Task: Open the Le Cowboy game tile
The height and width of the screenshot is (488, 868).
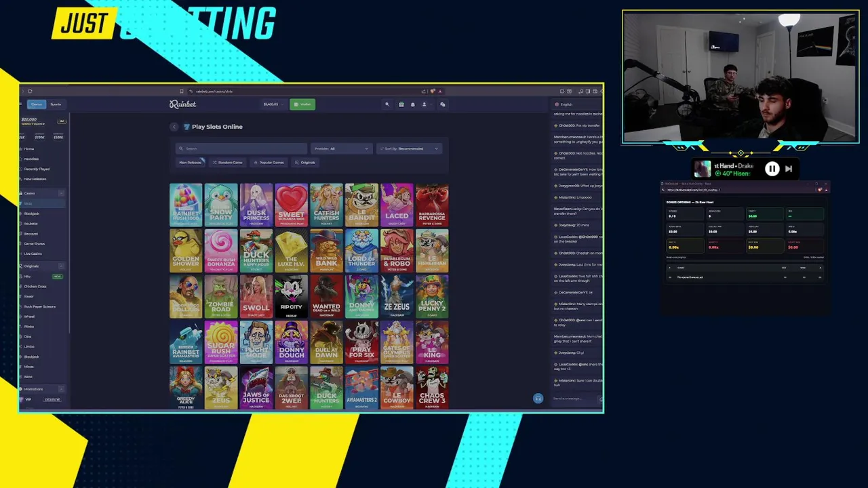Action: 397,388
